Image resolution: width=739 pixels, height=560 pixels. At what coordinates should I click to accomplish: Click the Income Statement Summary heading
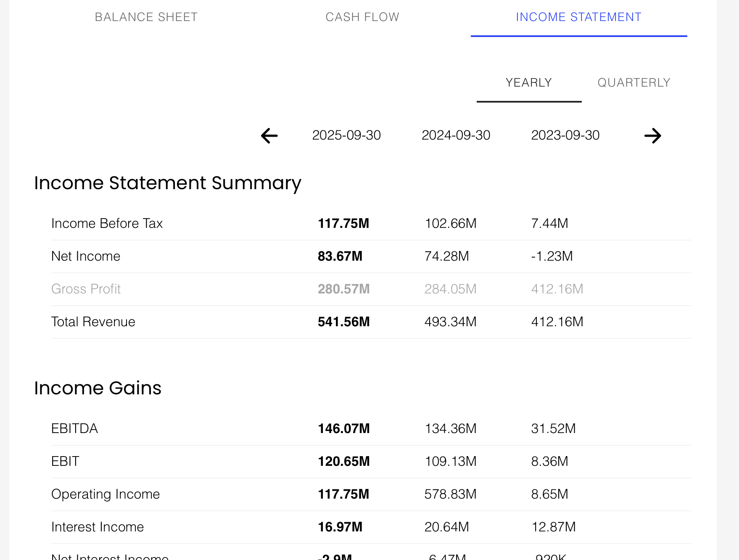(168, 183)
